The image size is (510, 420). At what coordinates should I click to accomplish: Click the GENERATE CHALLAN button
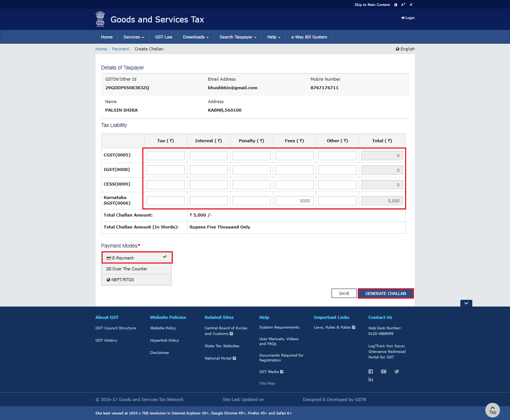pyautogui.click(x=386, y=293)
